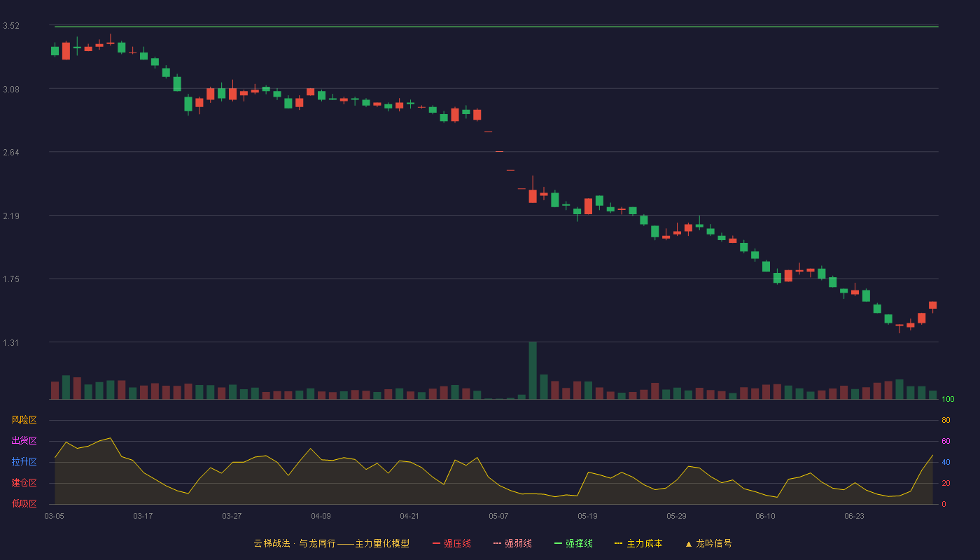Click the 2.64 price axis label
This screenshot has width=980, height=560.
click(x=11, y=153)
